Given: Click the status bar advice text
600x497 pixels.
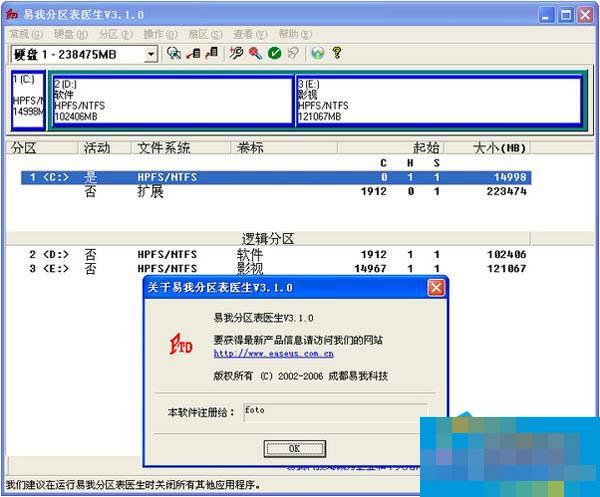Looking at the screenshot, I should pos(133,485).
